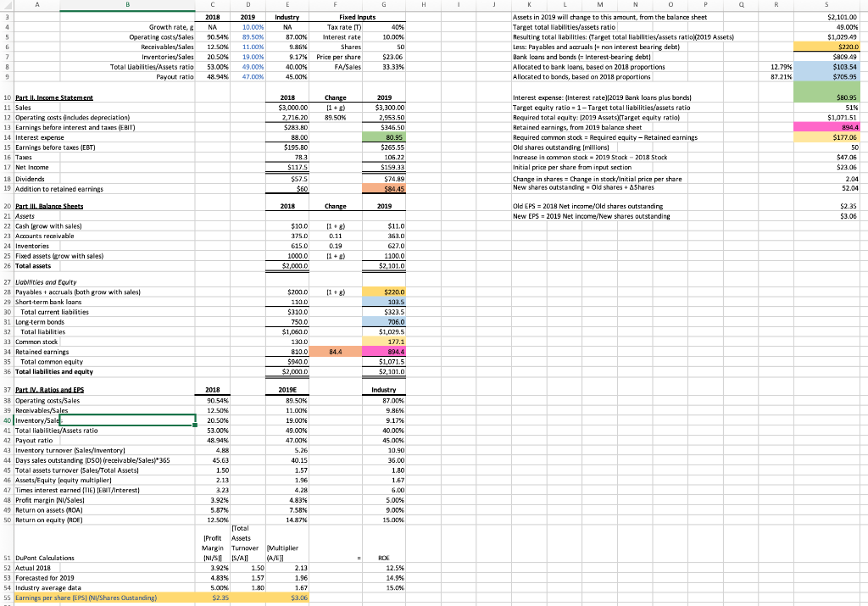Select the 52.04 new shares outstanding cell
Image resolution: width=868 pixels, height=606 pixels.
tap(826, 188)
